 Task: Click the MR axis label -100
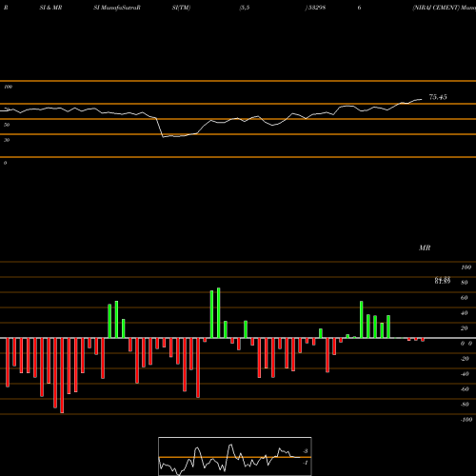point(466,420)
